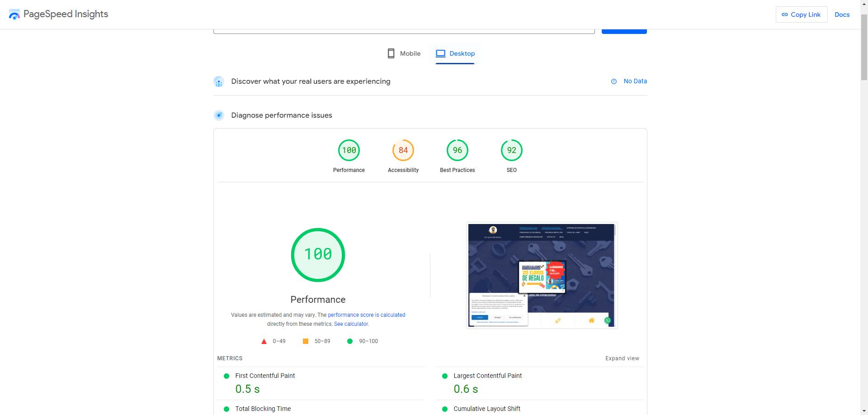Click the 'Total Blocking Time' label
Viewport: 868px width, 415px height.
point(263,409)
